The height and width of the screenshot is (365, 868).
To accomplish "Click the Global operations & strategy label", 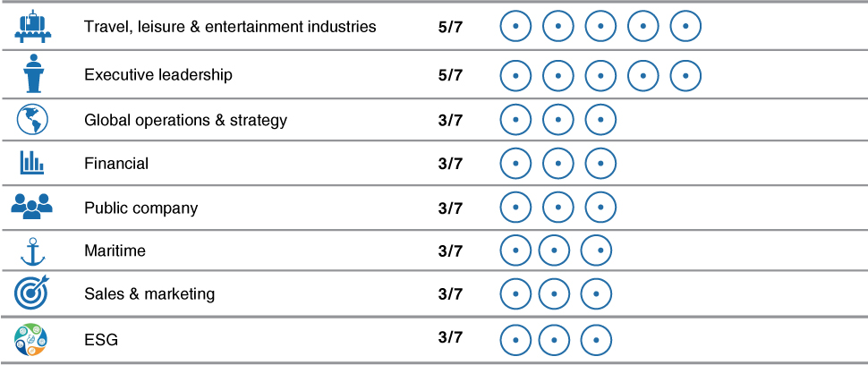I will (x=185, y=120).
